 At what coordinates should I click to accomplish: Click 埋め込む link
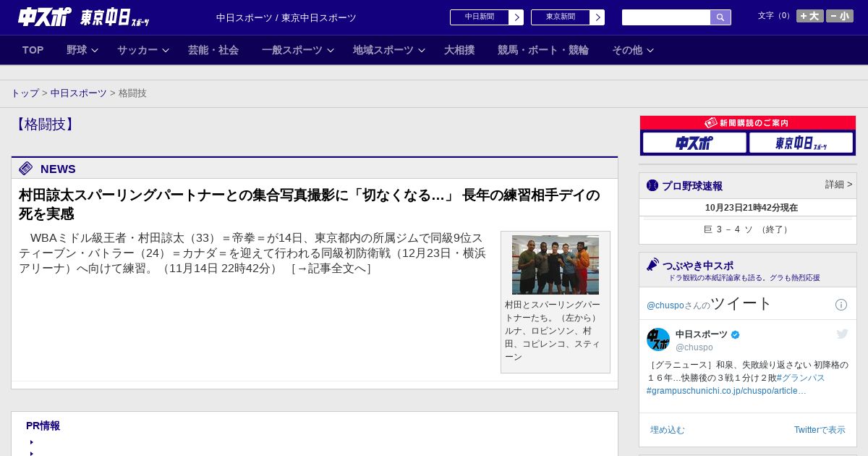pyautogui.click(x=667, y=430)
